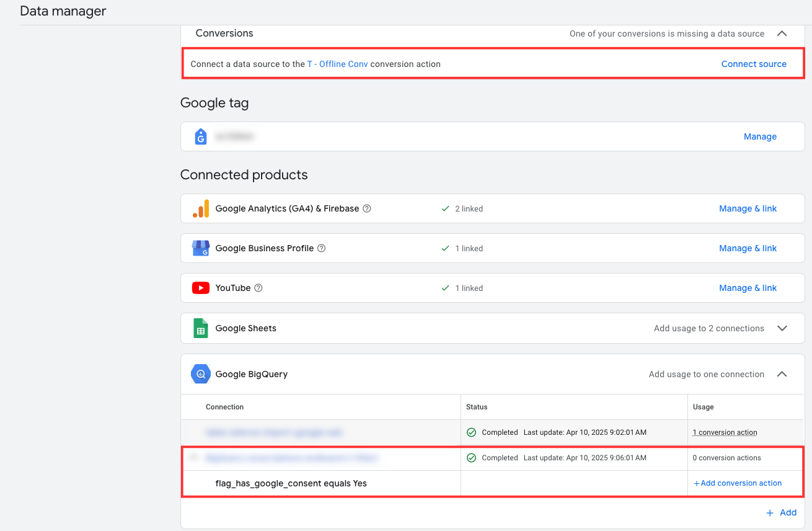
Task: Click Manage & link for YouTube
Action: (x=748, y=288)
